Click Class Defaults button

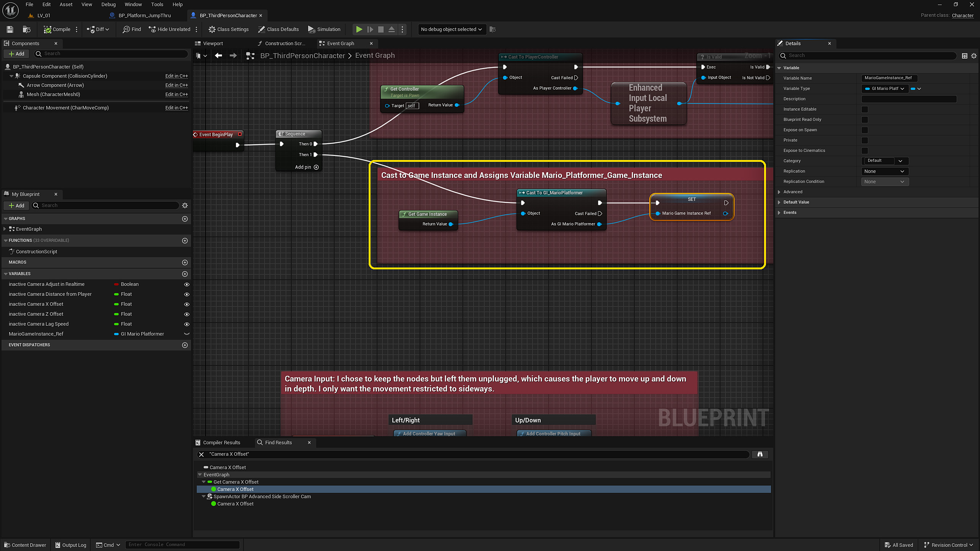click(279, 29)
